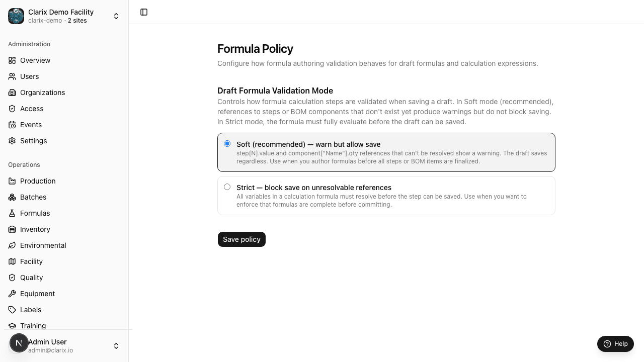Image resolution: width=644 pixels, height=362 pixels.
Task: Click the Help button label
Action: point(621,344)
